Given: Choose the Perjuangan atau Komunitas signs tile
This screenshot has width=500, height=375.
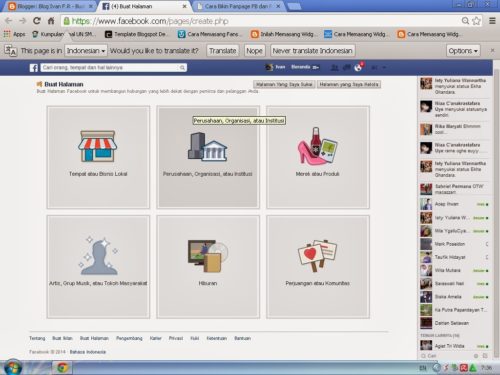Looking at the screenshot, I should [318, 267].
